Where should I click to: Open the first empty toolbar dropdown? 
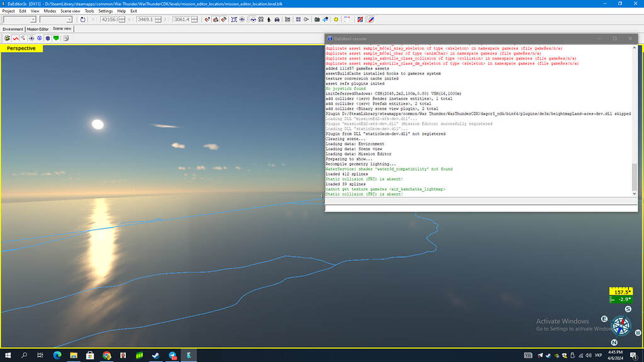point(19,19)
